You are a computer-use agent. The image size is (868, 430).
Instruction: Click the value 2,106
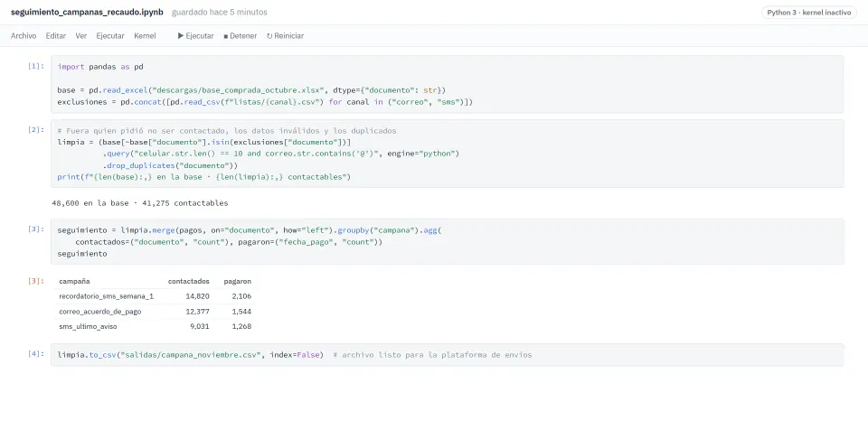point(242,296)
